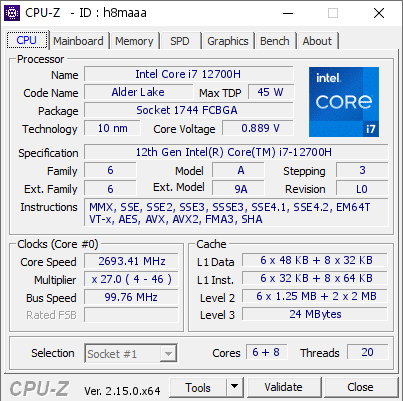Image resolution: width=403 pixels, height=401 pixels.
Task: Click the Validate button
Action: click(284, 387)
